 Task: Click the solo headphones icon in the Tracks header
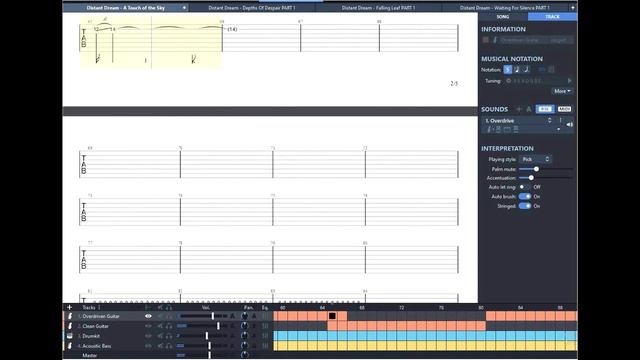click(x=169, y=307)
